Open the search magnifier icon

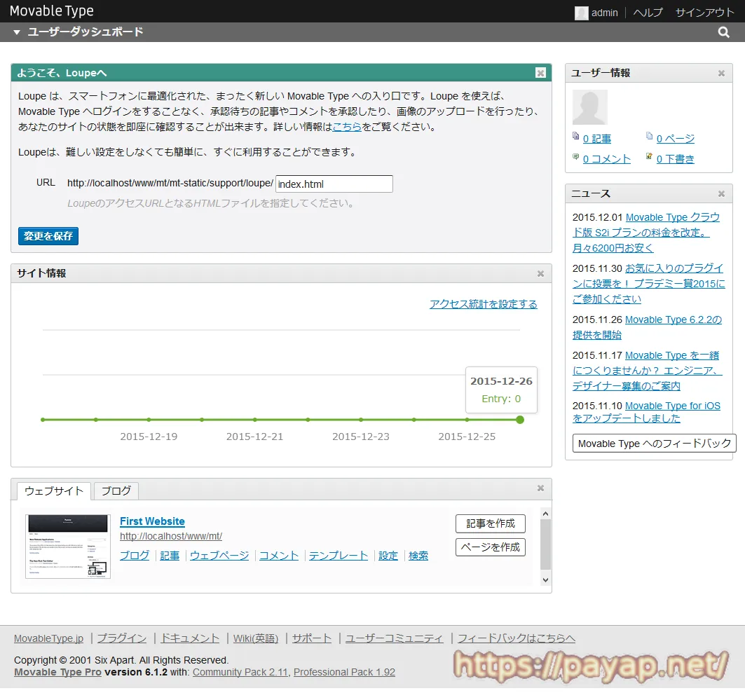723,32
